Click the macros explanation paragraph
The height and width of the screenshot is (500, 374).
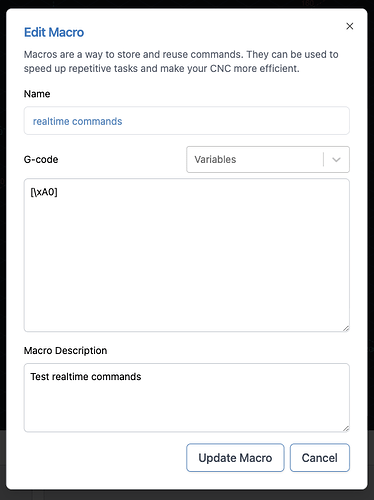pos(181,61)
